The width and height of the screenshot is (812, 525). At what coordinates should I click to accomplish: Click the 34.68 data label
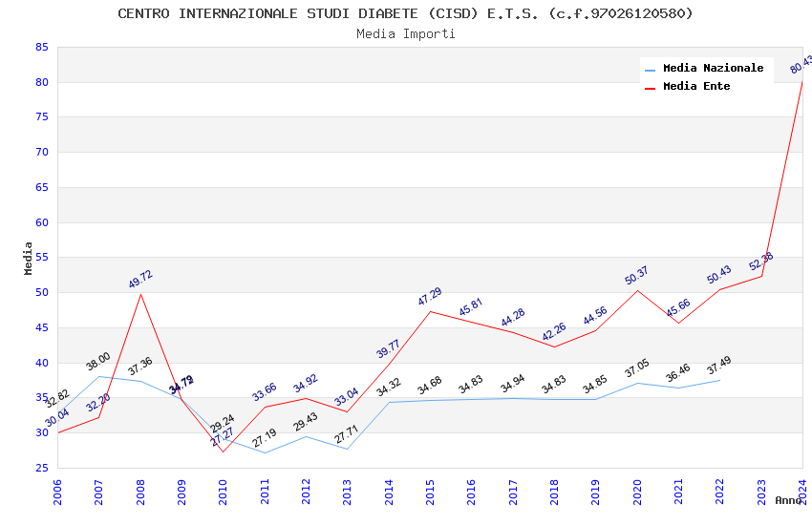(x=430, y=385)
